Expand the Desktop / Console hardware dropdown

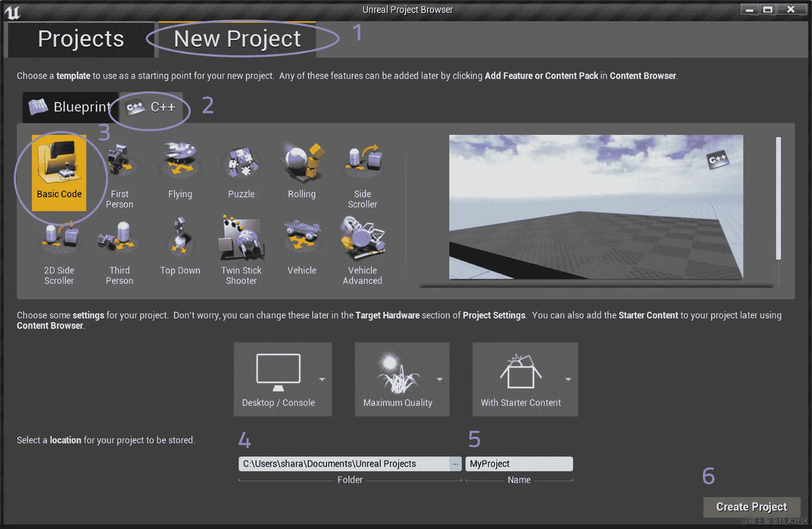(322, 379)
